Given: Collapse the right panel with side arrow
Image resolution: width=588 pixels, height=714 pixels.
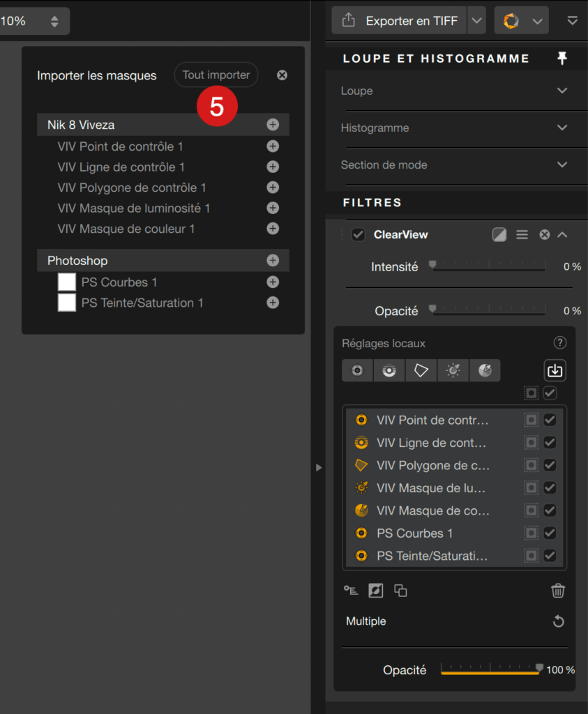Looking at the screenshot, I should (319, 467).
